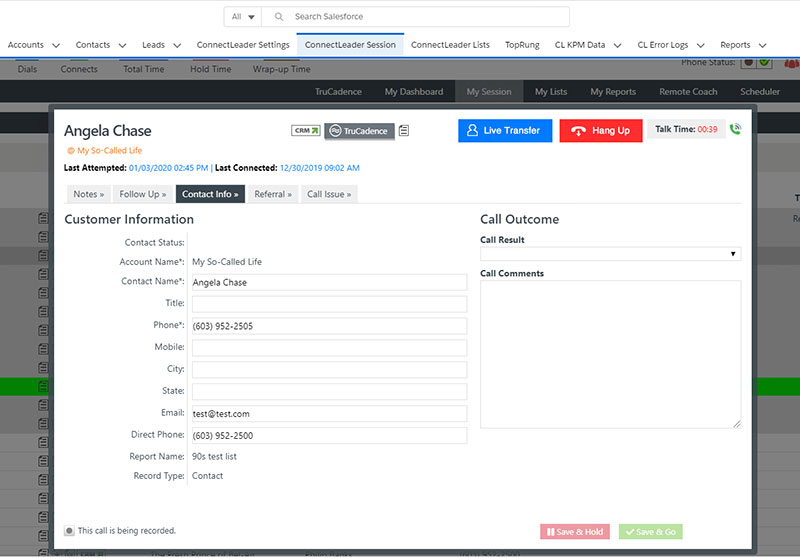
Task: Click the Angela Chase heading
Action: tap(108, 131)
